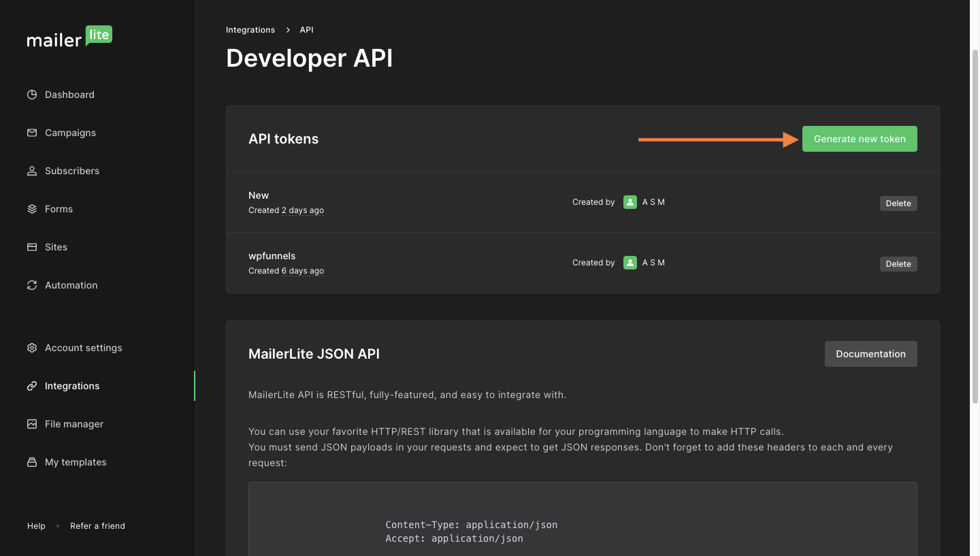Click the Content-Type: application/json header line
This screenshot has width=980, height=556.
click(472, 525)
